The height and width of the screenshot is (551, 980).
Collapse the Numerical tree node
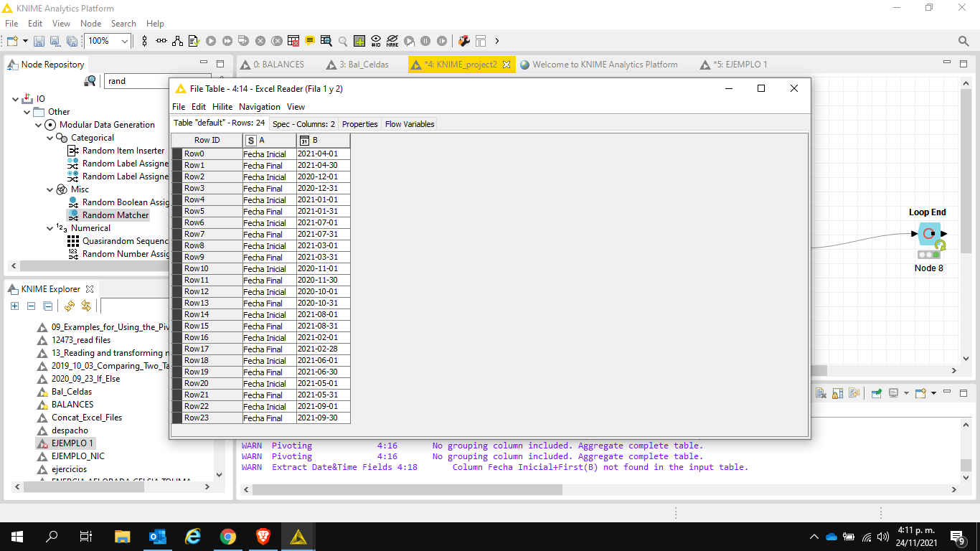click(x=50, y=228)
